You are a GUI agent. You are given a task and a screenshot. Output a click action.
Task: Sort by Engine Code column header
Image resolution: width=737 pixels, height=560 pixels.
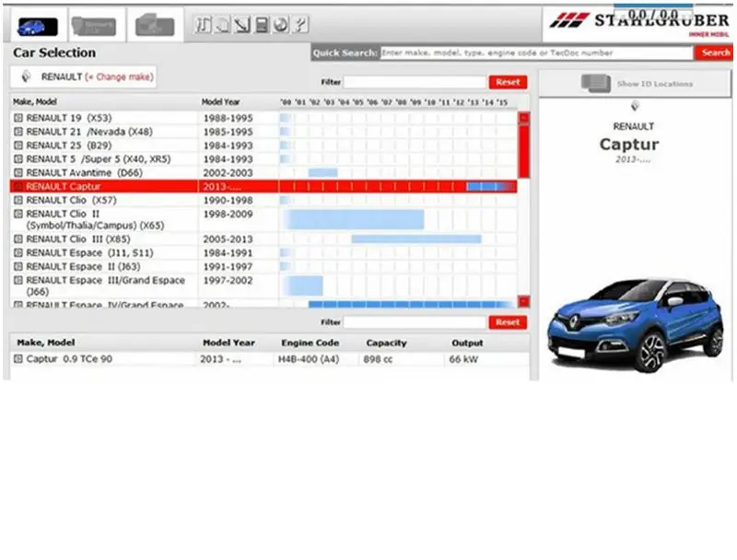coord(310,343)
